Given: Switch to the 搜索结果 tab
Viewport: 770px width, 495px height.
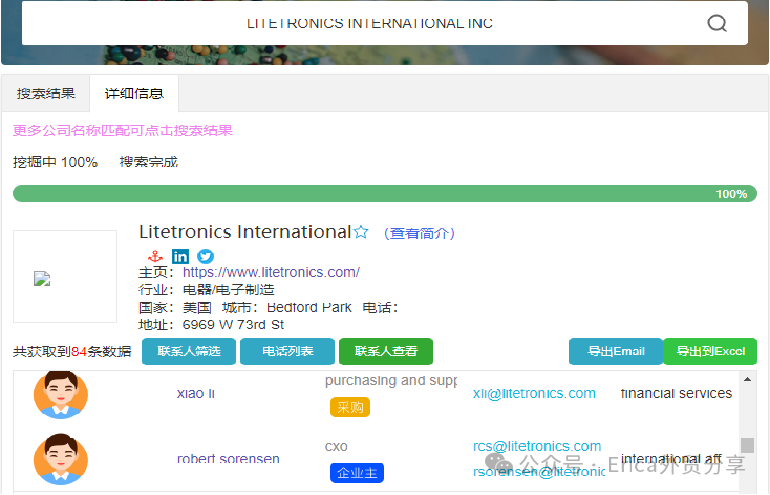Looking at the screenshot, I should (x=46, y=93).
